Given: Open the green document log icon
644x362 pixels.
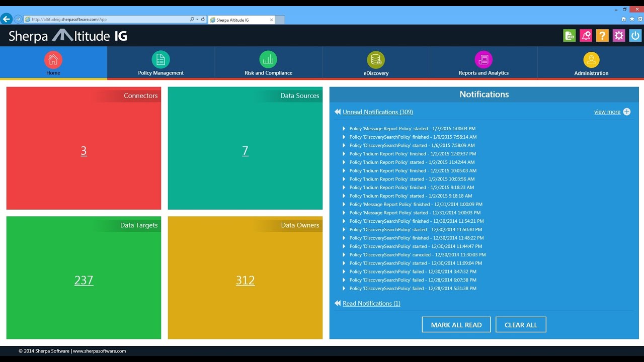Looking at the screenshot, I should [569, 36].
